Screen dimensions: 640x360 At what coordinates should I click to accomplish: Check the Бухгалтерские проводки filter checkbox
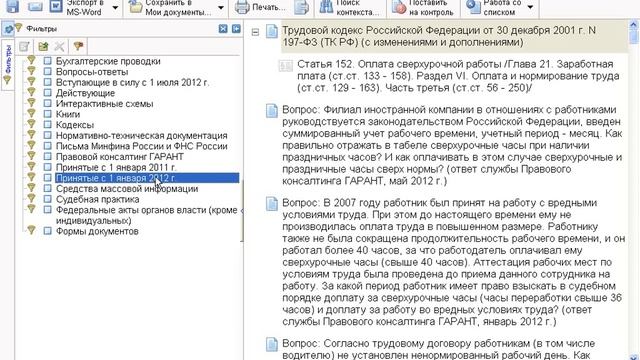(48, 61)
